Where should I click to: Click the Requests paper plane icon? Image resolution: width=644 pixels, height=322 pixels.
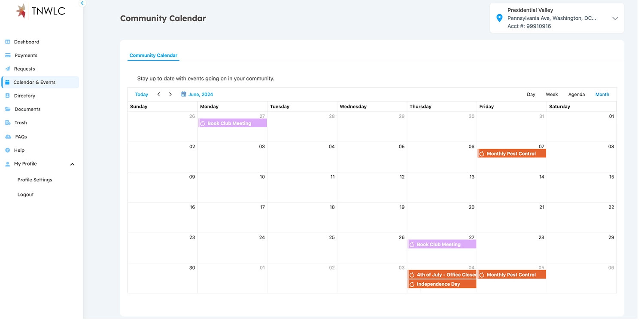point(7,69)
